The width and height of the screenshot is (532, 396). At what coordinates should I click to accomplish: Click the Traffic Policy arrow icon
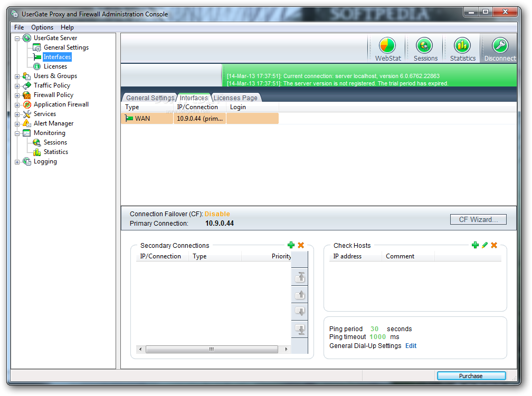click(27, 85)
